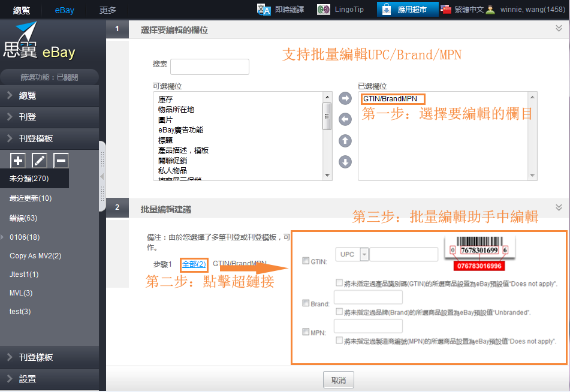Open the LingoTip icon
570x392 pixels.
pos(323,10)
